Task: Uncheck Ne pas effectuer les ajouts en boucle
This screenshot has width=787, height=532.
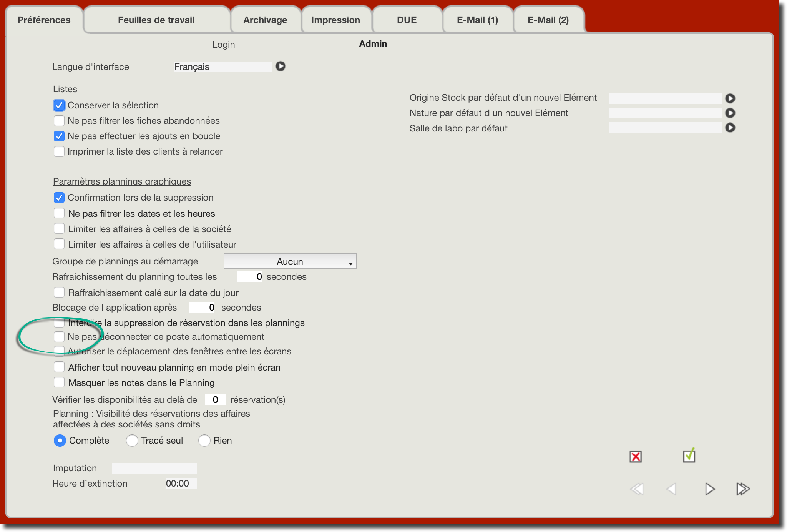Action: tap(59, 136)
